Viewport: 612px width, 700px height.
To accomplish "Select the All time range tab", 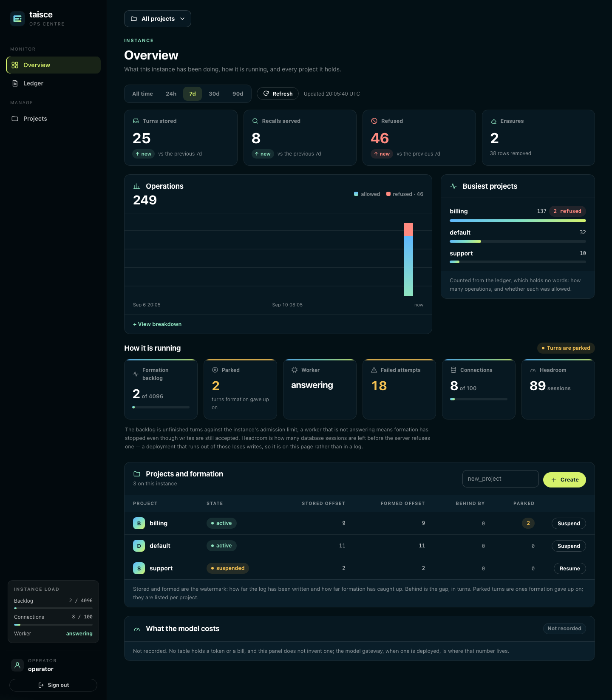I will pos(142,94).
